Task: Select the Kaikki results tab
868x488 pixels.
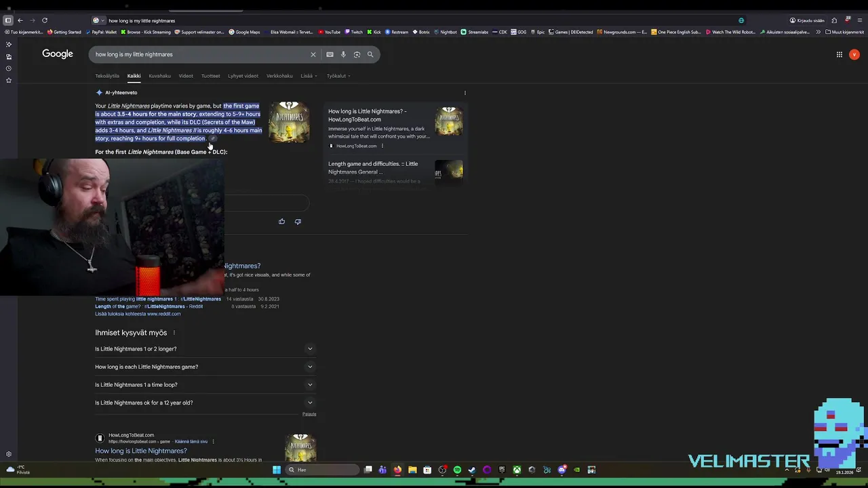Action: pyautogui.click(x=134, y=76)
